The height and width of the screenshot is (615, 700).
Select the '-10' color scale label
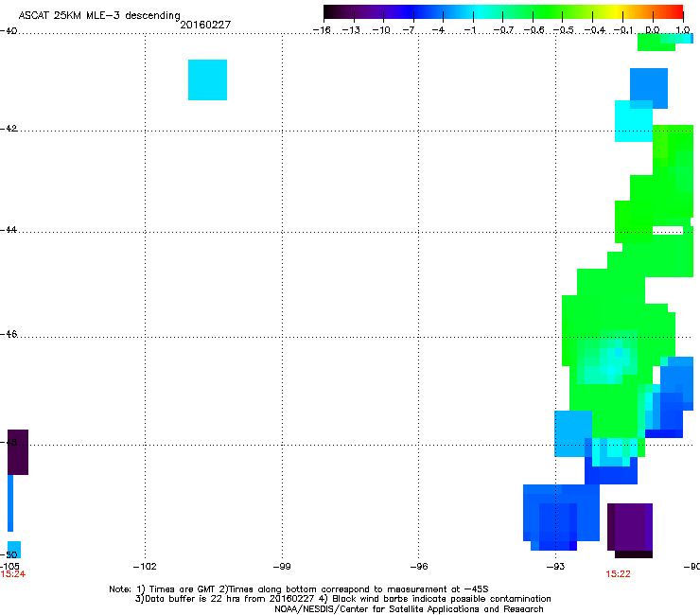pos(381,30)
